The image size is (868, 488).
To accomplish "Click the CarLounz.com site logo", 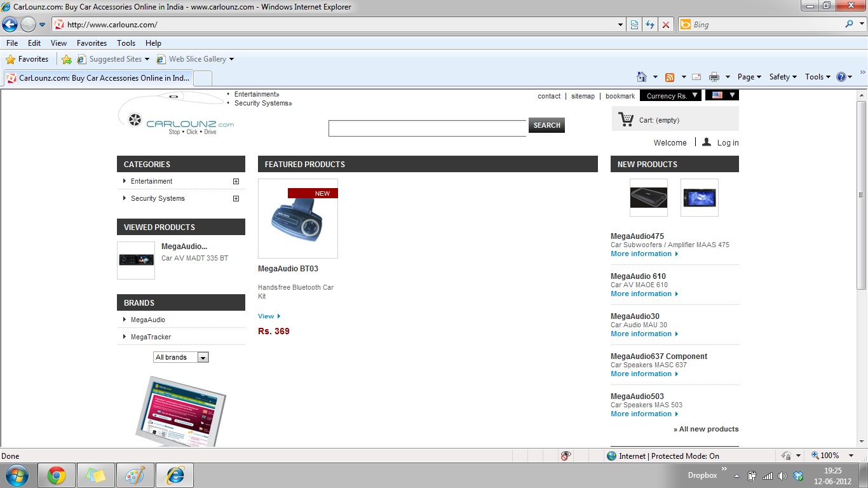I will [177, 114].
